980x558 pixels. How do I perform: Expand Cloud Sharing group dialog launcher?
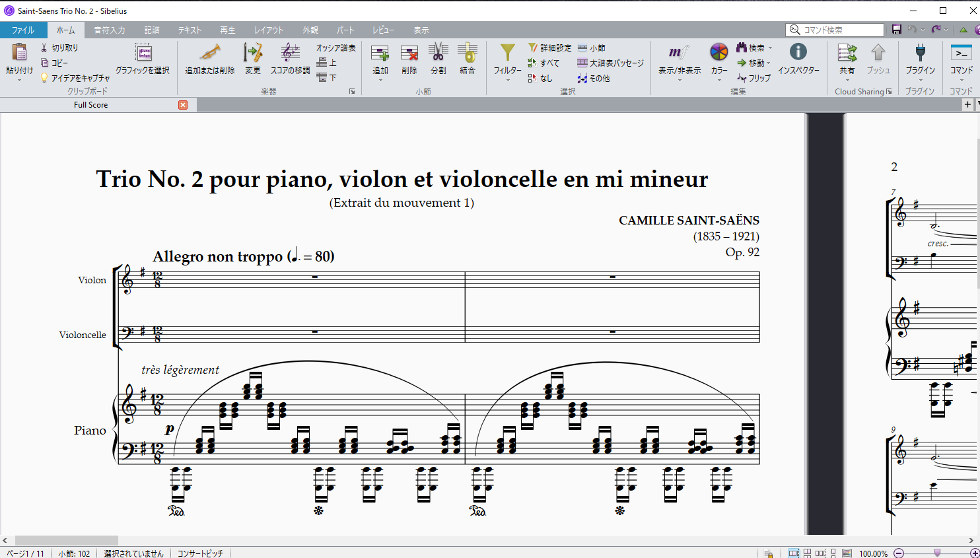pos(889,91)
